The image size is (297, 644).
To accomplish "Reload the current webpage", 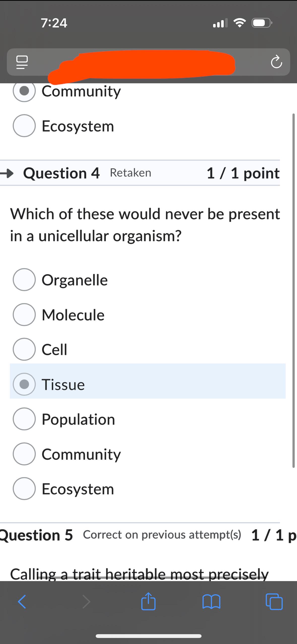I will (276, 62).
